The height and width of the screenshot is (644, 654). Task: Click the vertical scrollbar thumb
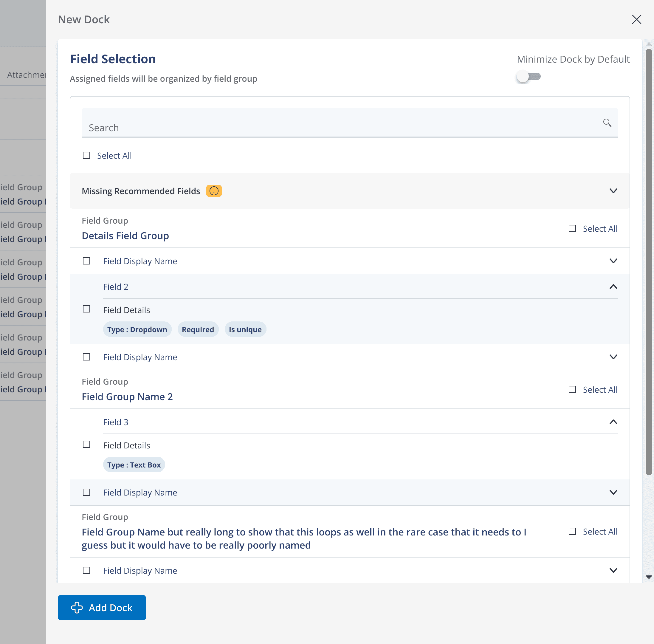click(x=648, y=262)
